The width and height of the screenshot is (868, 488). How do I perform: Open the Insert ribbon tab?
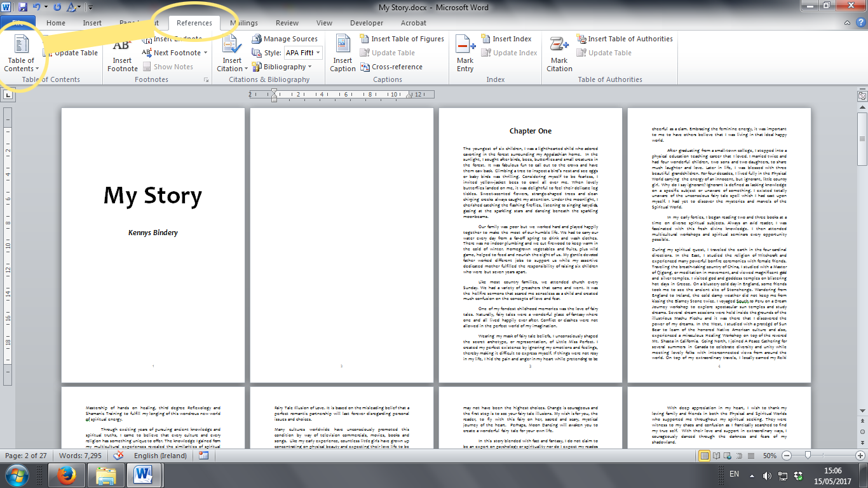point(92,23)
